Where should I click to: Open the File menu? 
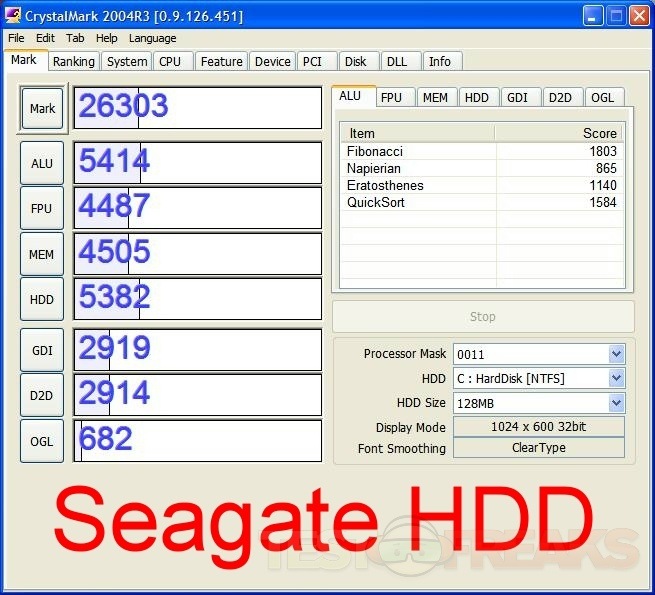pos(16,38)
